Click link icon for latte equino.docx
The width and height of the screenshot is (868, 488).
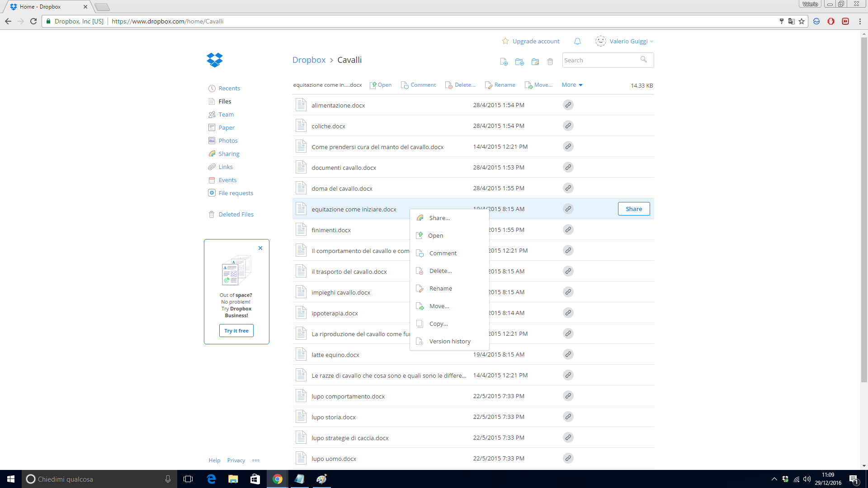568,354
